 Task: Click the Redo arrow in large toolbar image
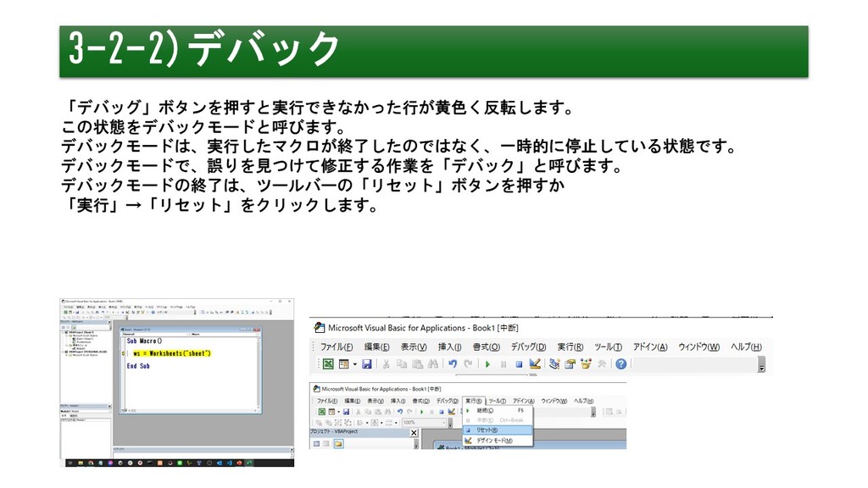[x=469, y=363]
